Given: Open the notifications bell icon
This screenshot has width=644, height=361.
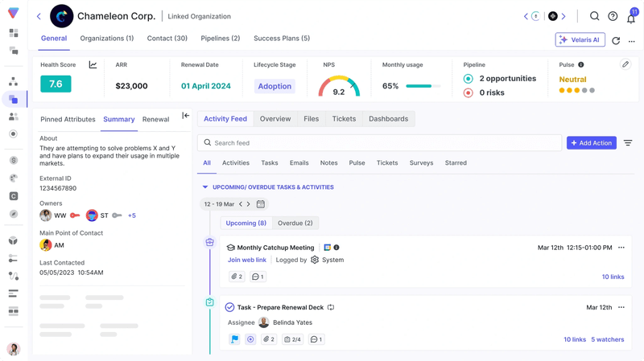Looking at the screenshot, I should click(631, 17).
